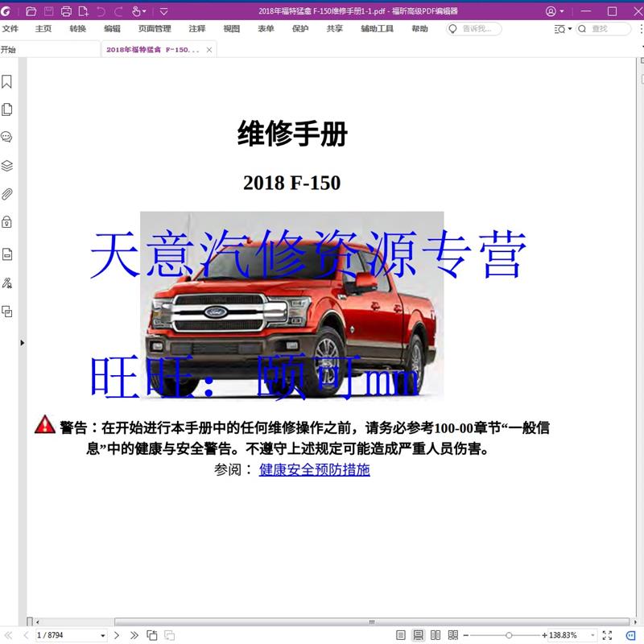Zoom in with the plus button
This screenshot has height=644, width=644.
545,635
